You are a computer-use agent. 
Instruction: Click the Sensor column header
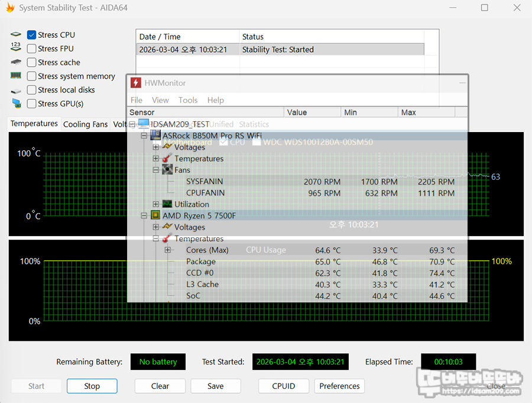click(x=206, y=112)
